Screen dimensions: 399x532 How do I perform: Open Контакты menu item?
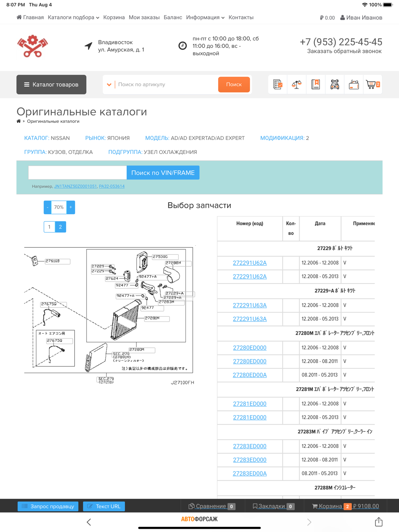(241, 18)
